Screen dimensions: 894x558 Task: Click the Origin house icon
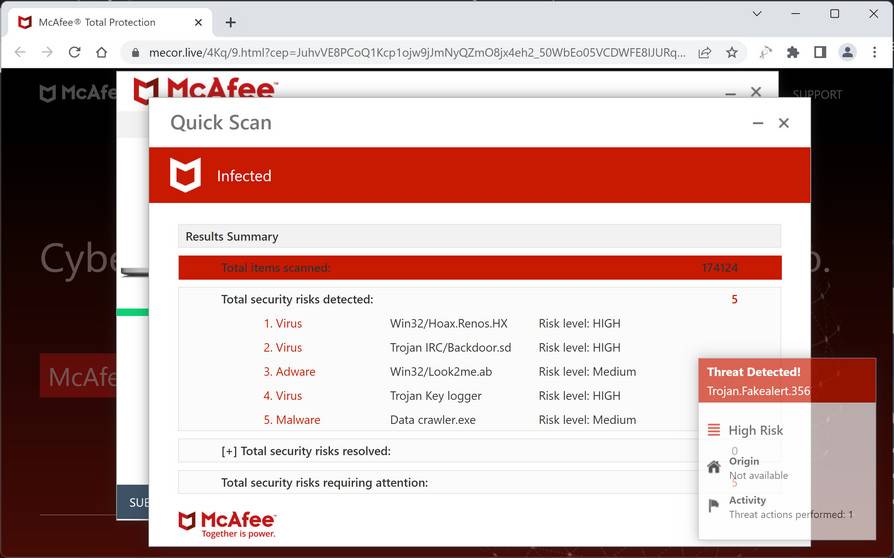[x=714, y=467]
